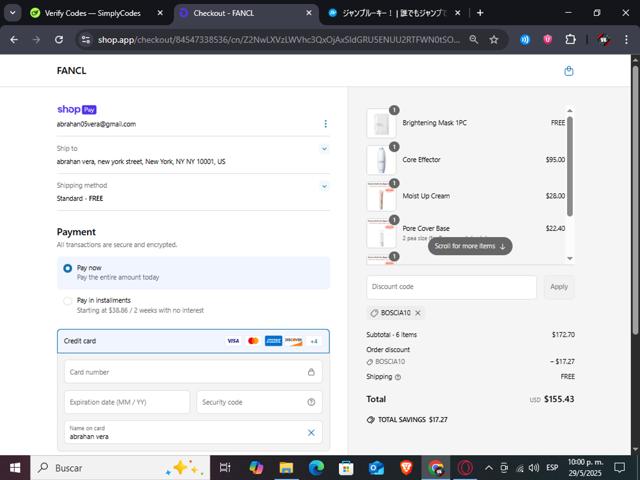Launch Microsoft Edge from the taskbar
This screenshot has width=640, height=480.
[316, 468]
